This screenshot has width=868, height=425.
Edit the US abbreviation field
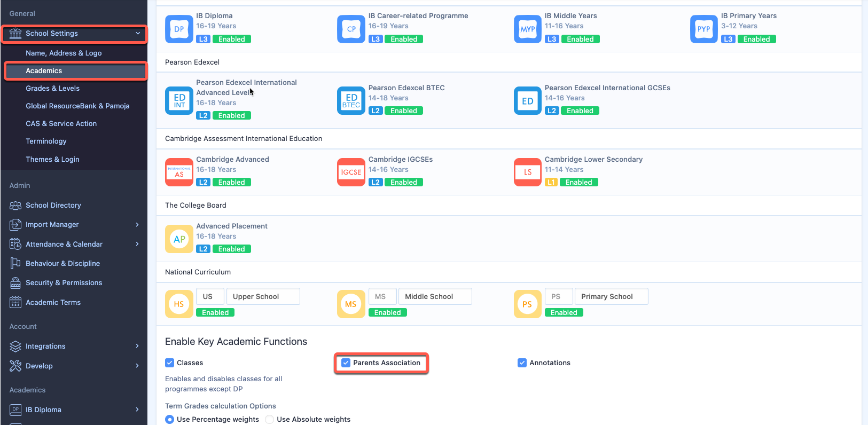coord(210,297)
